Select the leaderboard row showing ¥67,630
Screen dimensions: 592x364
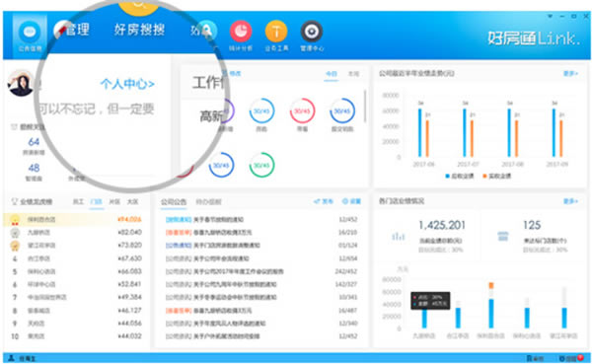coord(76,258)
